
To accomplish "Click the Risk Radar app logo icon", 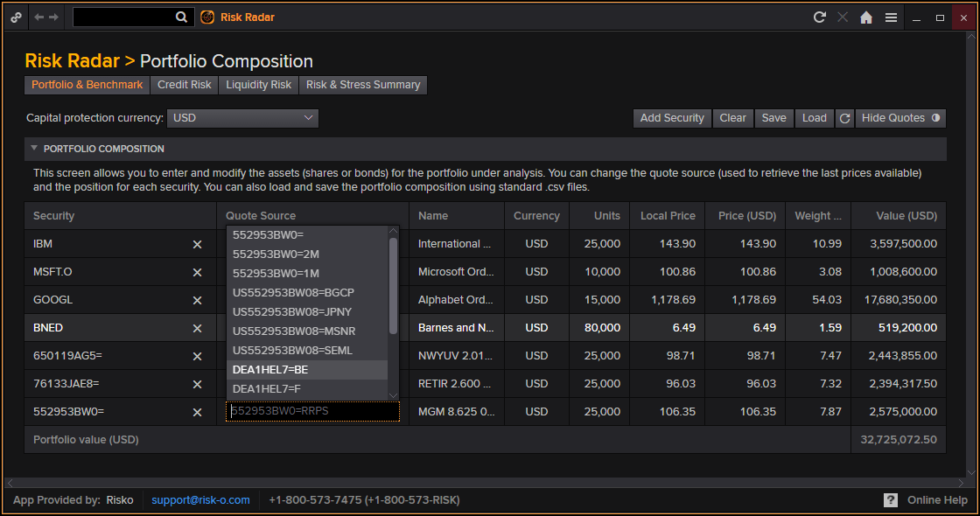I will (x=207, y=17).
